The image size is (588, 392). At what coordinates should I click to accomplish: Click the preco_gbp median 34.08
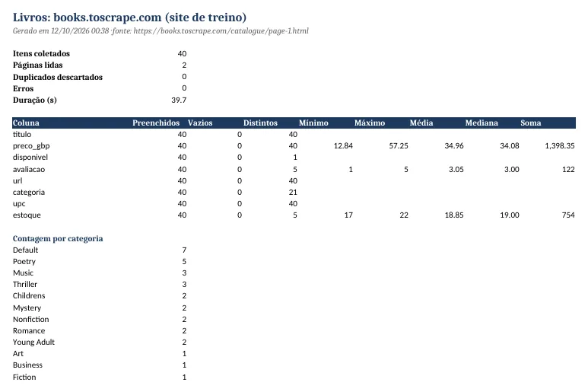pyautogui.click(x=510, y=145)
